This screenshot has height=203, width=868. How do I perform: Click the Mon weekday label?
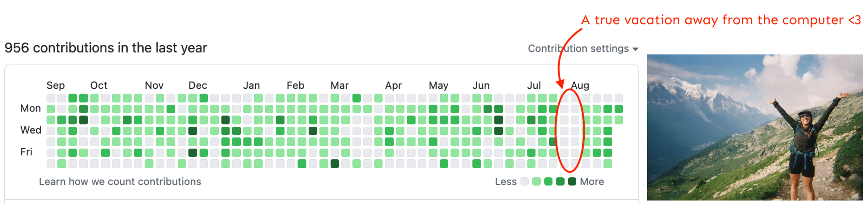(x=30, y=108)
